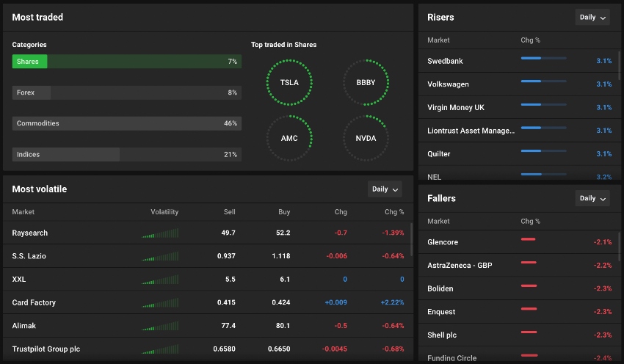The width and height of the screenshot is (624, 364).
Task: Click XXL sell price 5.5
Action: (x=230, y=280)
